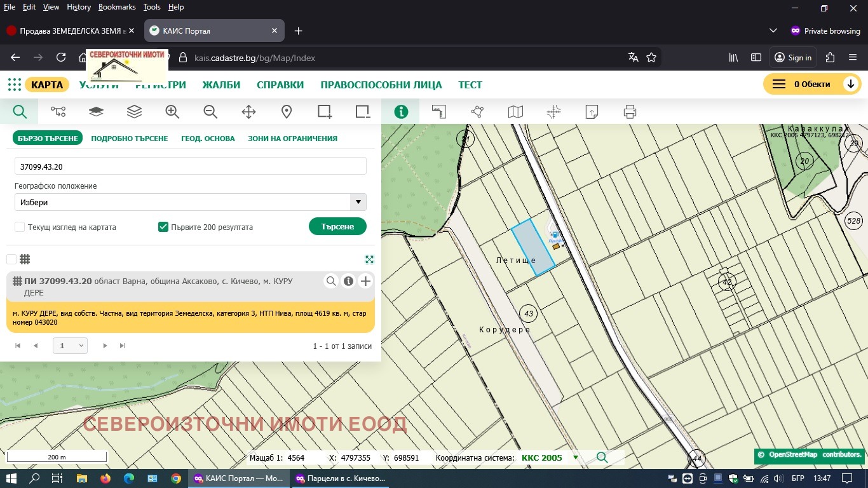Open the map layers stack icon
The image size is (868, 488).
tap(134, 112)
